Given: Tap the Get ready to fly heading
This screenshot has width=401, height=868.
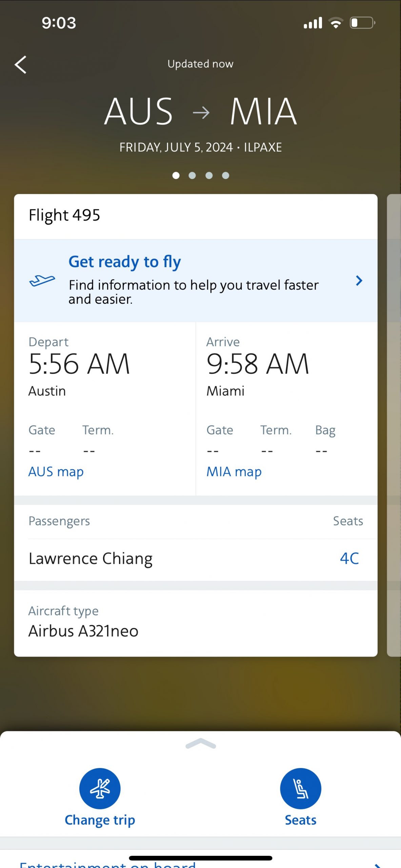Looking at the screenshot, I should [125, 262].
